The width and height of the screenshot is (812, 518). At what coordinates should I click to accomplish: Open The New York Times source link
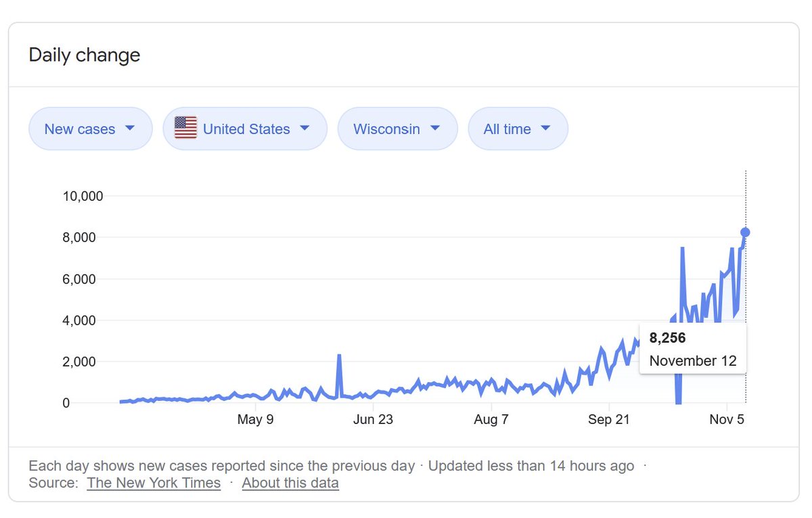[x=154, y=483]
